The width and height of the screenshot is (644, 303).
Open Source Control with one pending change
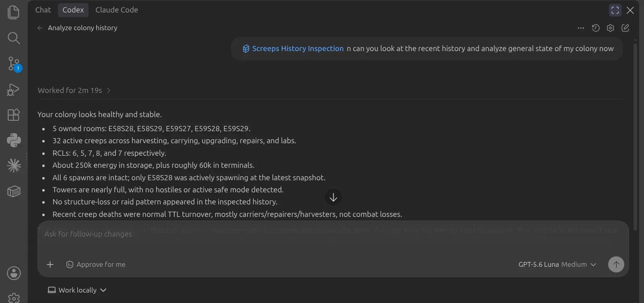click(14, 64)
